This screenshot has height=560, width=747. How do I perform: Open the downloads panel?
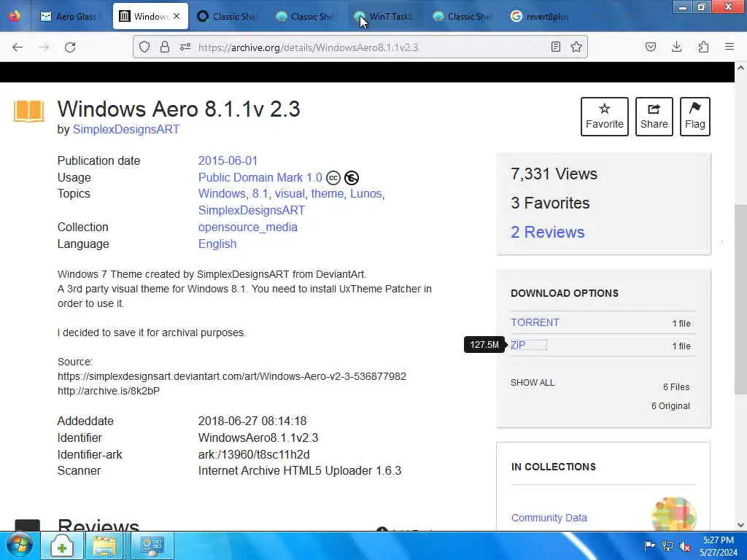tap(676, 47)
